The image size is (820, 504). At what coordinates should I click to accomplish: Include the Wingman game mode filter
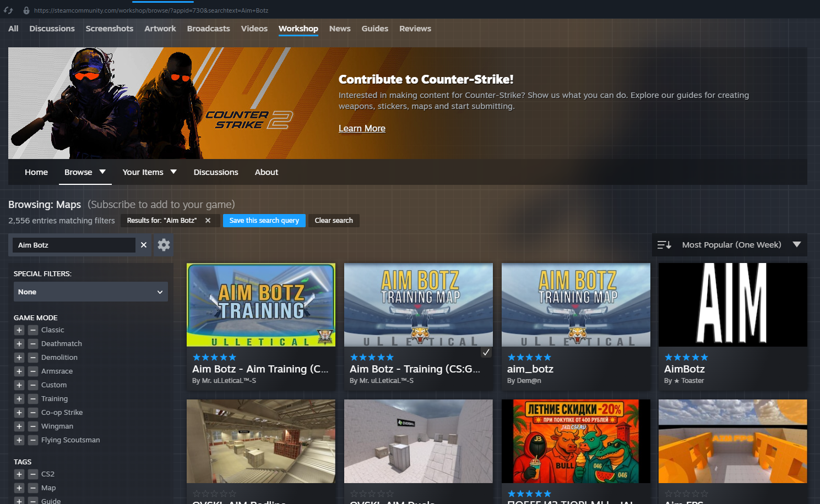(x=19, y=426)
